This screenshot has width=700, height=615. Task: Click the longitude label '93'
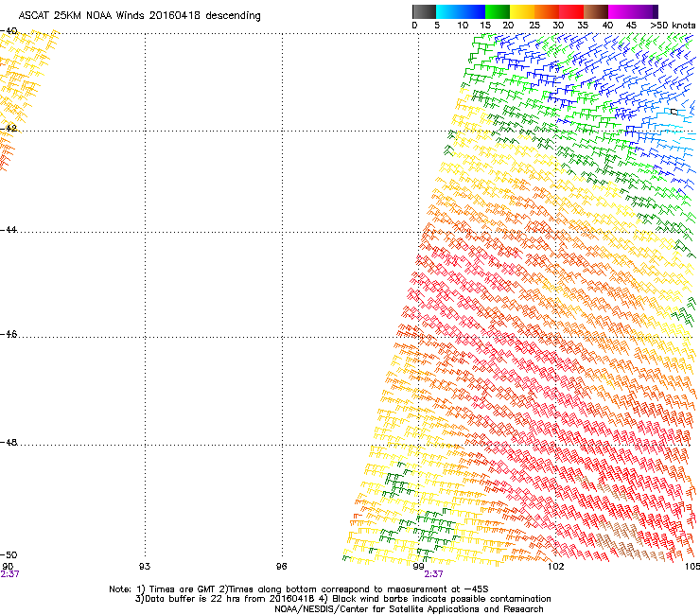pos(145,567)
